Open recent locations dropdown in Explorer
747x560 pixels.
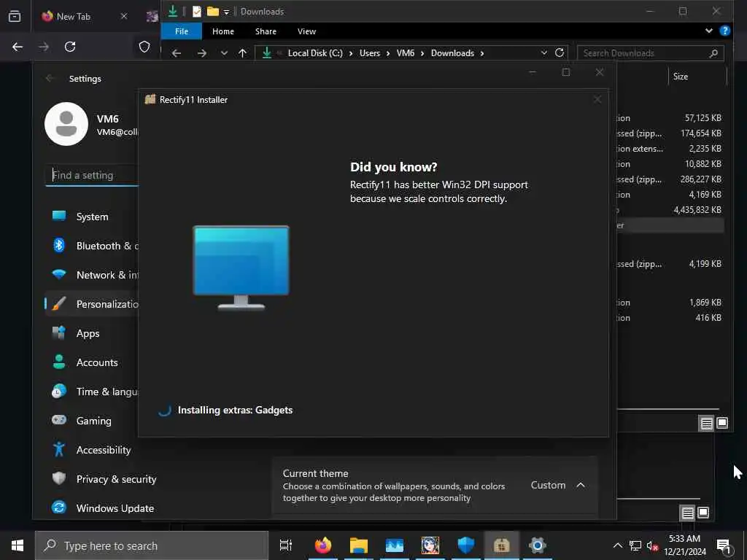tap(224, 53)
